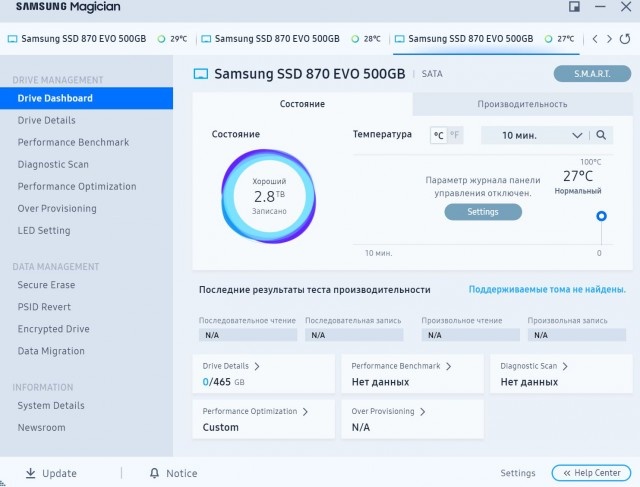Expand the Diagnostic Scan card chevron
This screenshot has height=487, width=640.
tap(565, 366)
